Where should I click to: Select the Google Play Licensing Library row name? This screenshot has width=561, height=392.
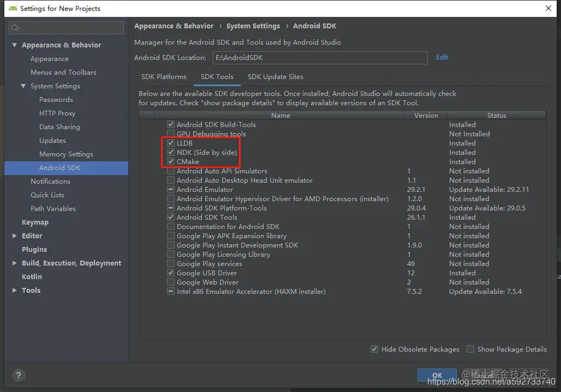click(x=223, y=255)
